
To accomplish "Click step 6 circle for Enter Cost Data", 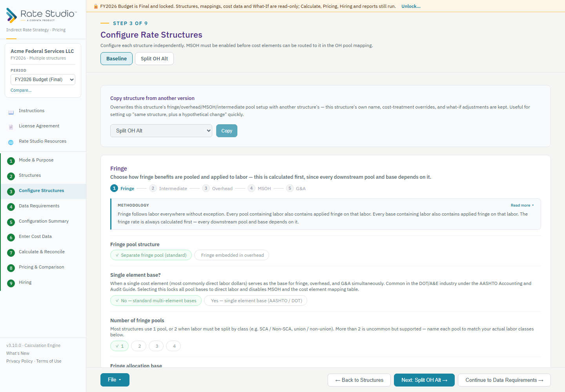I will [x=11, y=238].
